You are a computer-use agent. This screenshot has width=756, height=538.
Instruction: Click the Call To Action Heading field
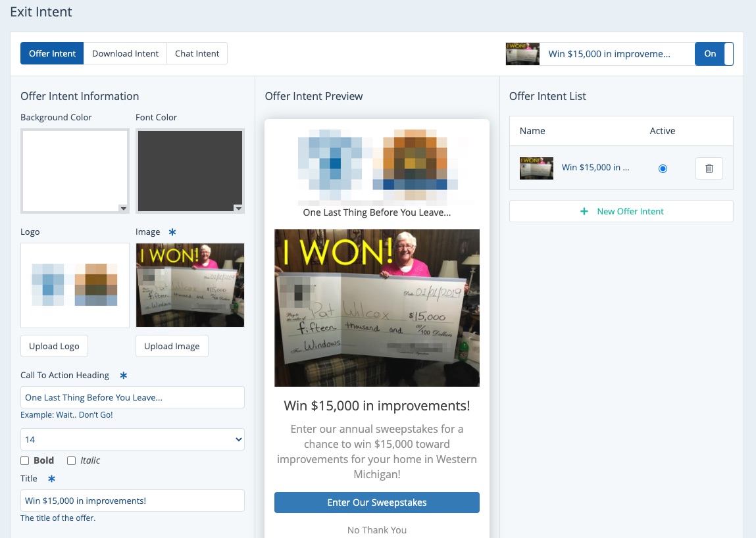132,398
